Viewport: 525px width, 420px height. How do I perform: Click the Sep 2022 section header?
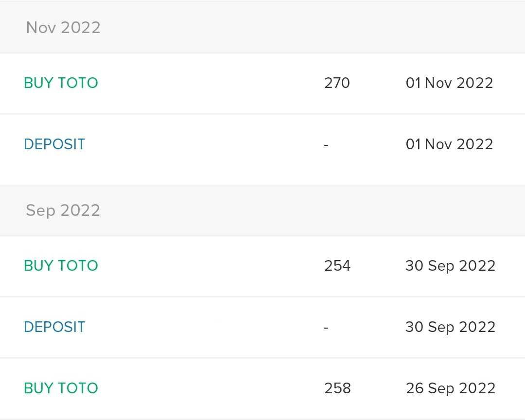[63, 210]
